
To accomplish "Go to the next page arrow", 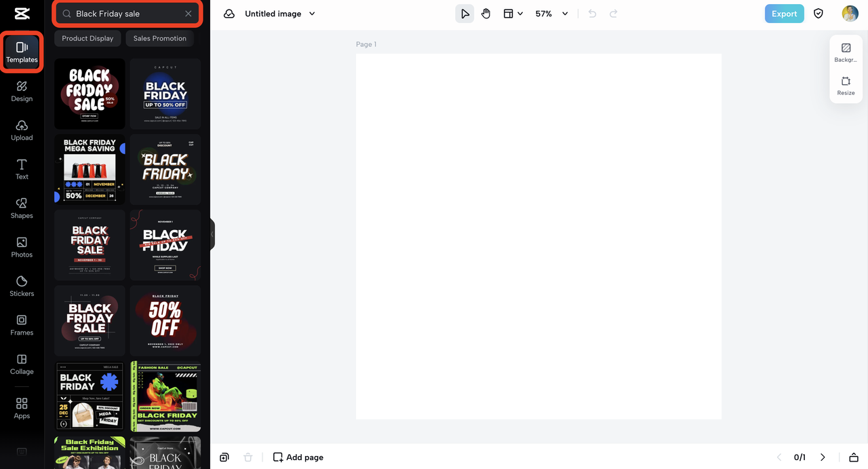I will [x=823, y=457].
